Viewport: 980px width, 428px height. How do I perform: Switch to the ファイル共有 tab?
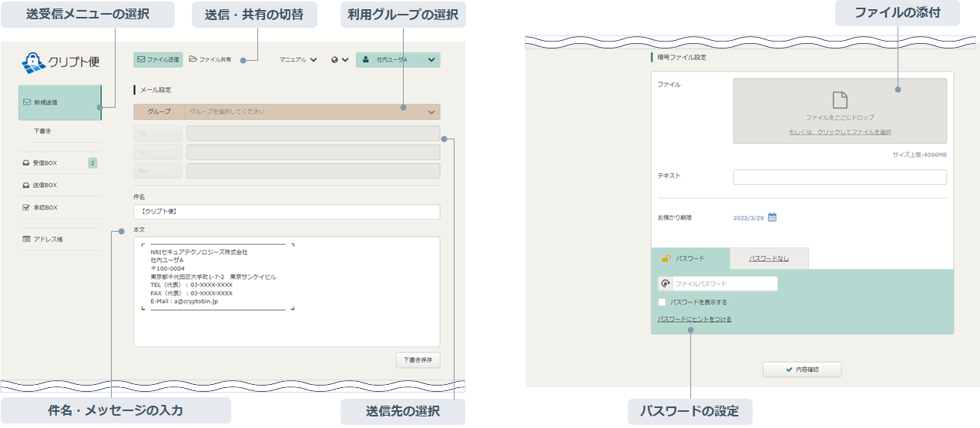click(210, 59)
